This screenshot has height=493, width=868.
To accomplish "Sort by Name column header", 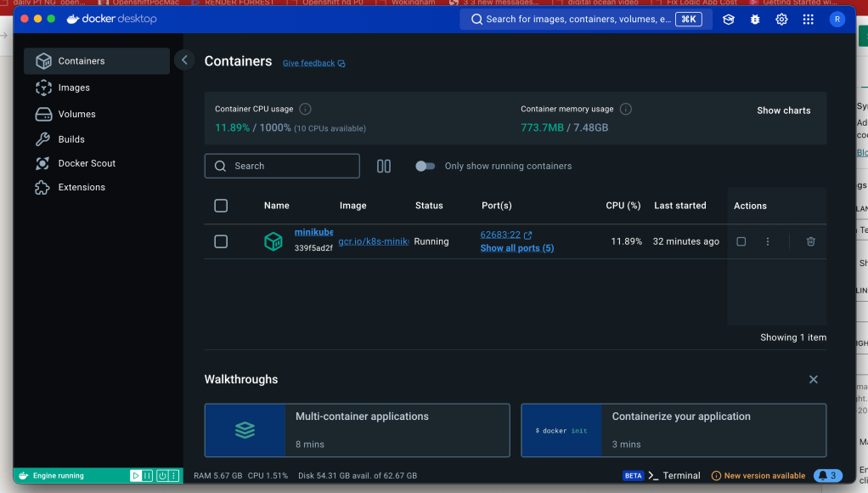I will (276, 206).
